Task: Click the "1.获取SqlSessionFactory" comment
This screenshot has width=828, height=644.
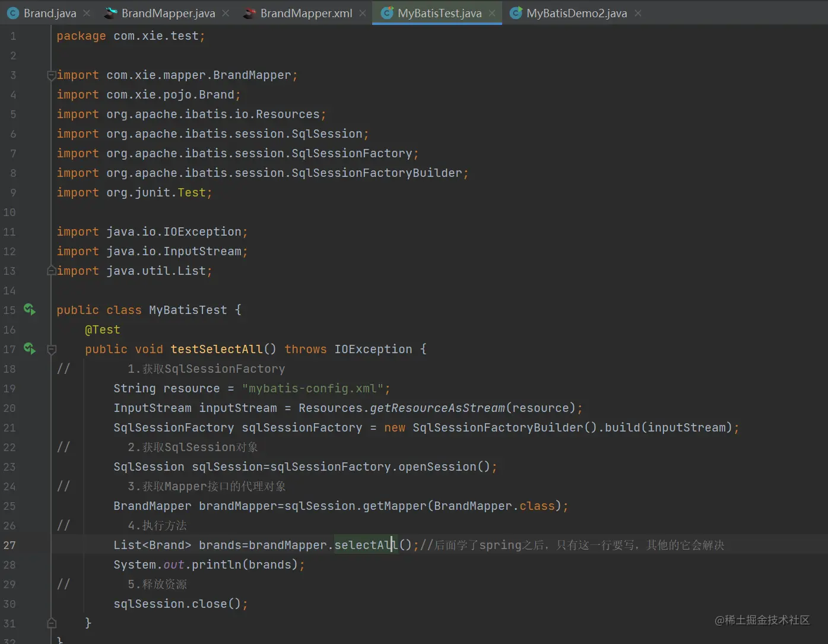Action: (x=207, y=369)
